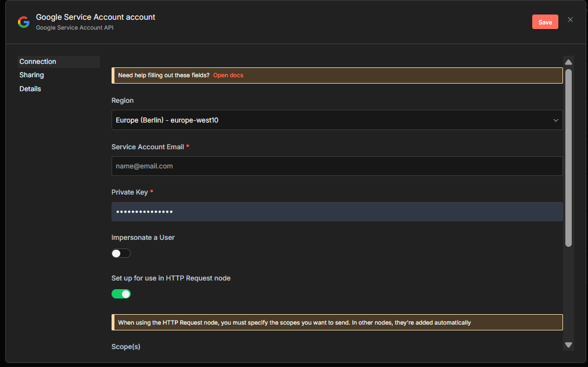This screenshot has width=588, height=367.
Task: Open the Sharing tab
Action: tap(32, 75)
